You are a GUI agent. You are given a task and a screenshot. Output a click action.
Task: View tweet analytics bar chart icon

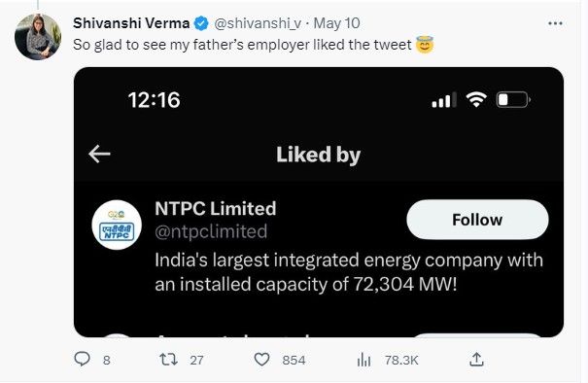(363, 360)
